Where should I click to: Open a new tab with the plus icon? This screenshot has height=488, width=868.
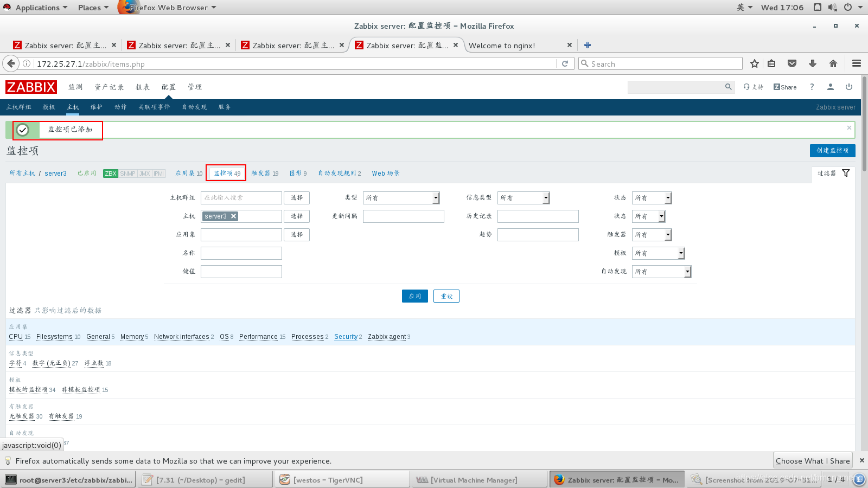pos(588,45)
